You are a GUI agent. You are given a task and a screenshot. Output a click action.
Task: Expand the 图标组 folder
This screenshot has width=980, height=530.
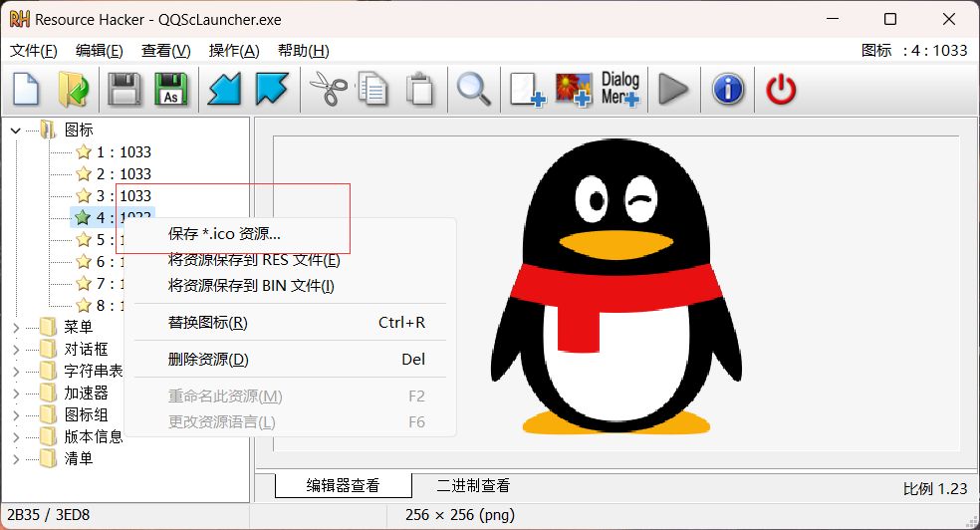[16, 414]
